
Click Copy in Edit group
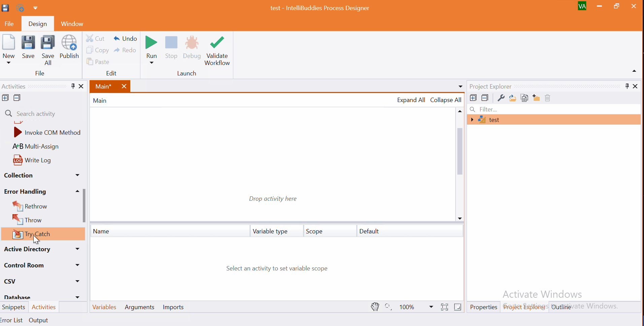click(98, 50)
